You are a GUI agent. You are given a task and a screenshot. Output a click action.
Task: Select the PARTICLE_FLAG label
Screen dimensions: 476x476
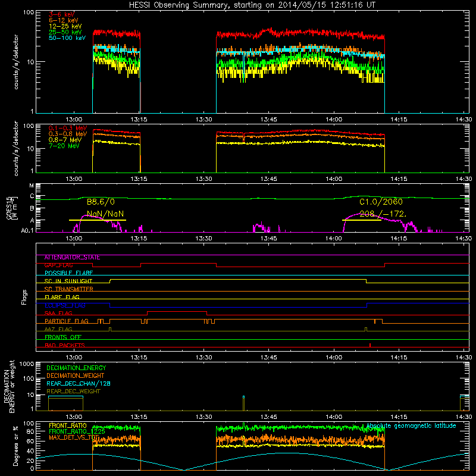point(67,321)
